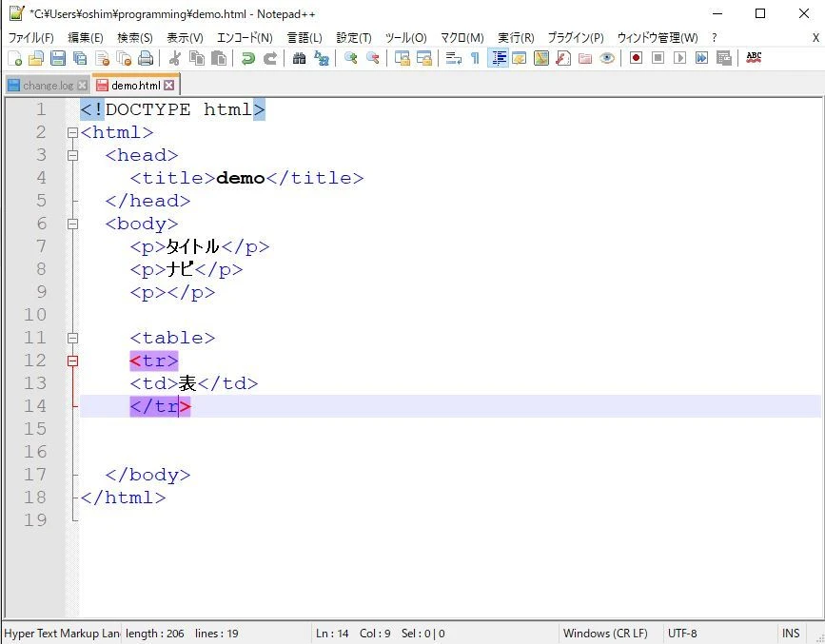Open Replace dialog from the toolbar
This screenshot has width=825, height=644.
(321, 58)
